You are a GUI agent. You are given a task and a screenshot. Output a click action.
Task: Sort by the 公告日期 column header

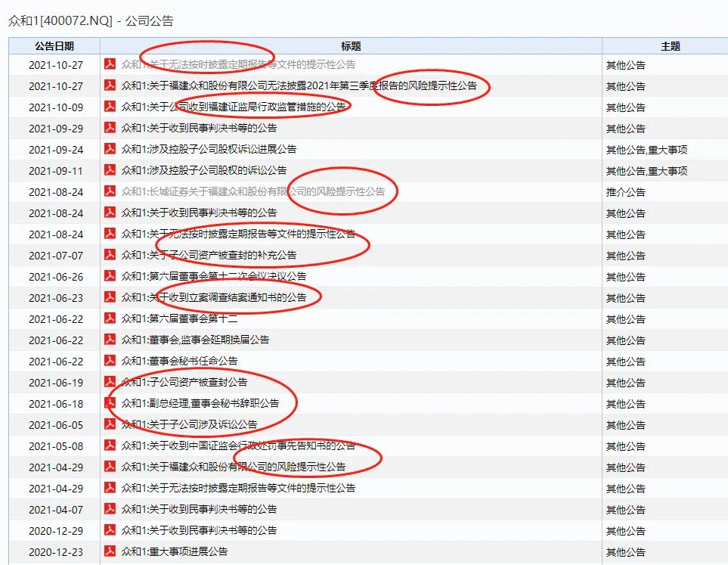(x=54, y=46)
